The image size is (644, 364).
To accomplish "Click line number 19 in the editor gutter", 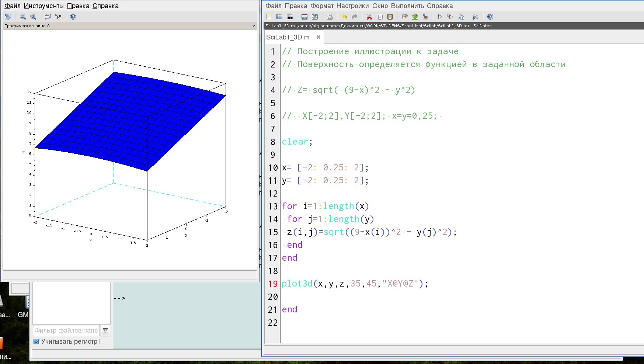I will coord(273,284).
